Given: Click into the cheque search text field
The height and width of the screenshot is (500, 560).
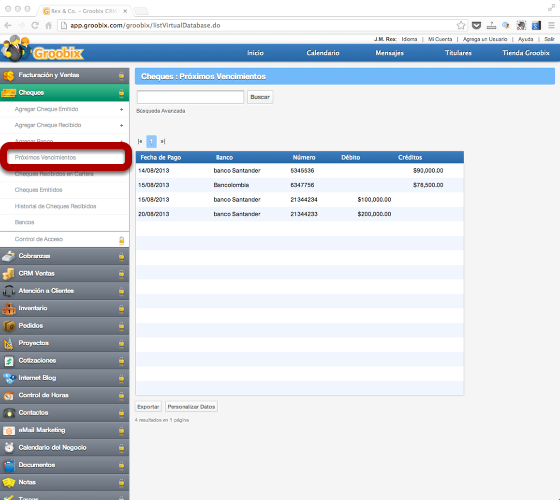Looking at the screenshot, I should 190,97.
